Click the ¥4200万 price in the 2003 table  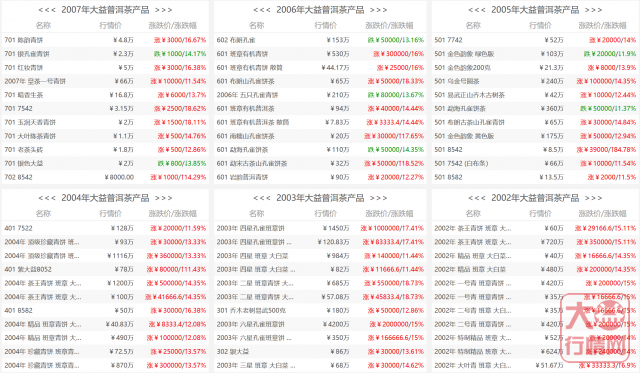(x=336, y=324)
